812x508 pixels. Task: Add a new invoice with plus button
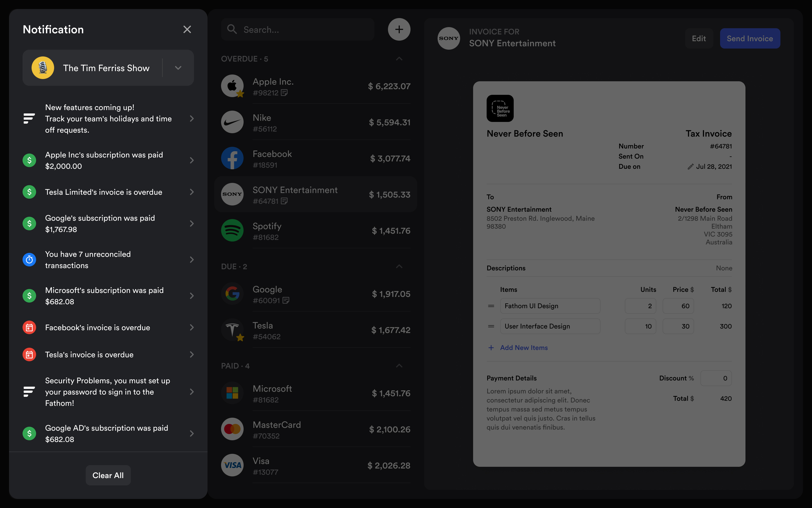(x=399, y=30)
